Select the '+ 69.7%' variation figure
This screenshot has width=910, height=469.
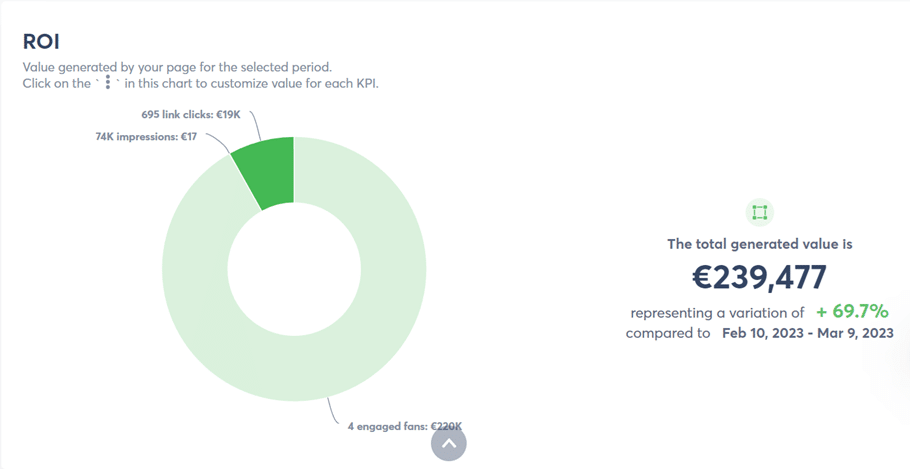[852, 311]
